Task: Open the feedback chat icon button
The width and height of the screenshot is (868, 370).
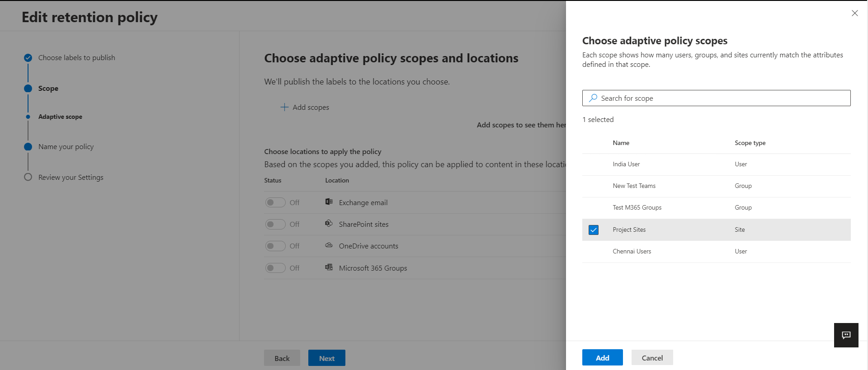Action: point(846,335)
